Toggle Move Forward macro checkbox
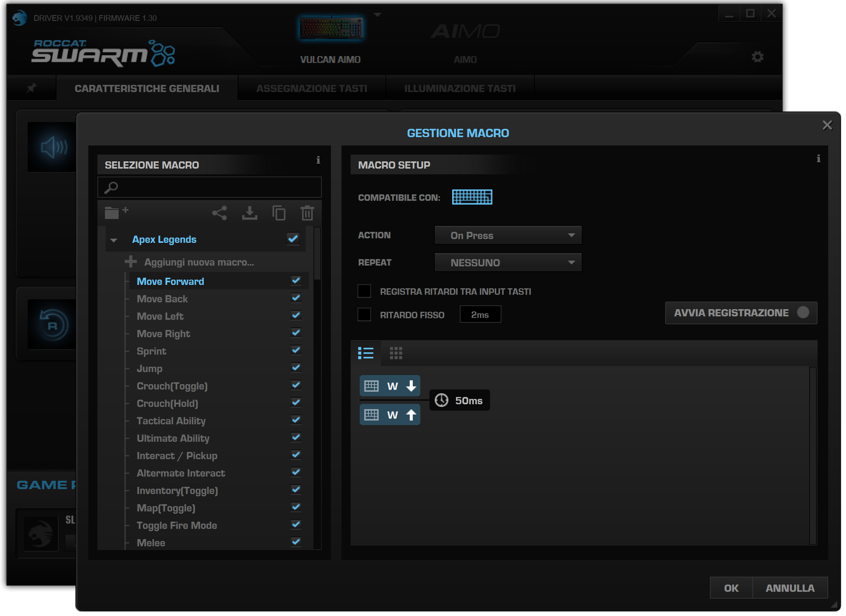This screenshot has height=616, width=846. 296,281
